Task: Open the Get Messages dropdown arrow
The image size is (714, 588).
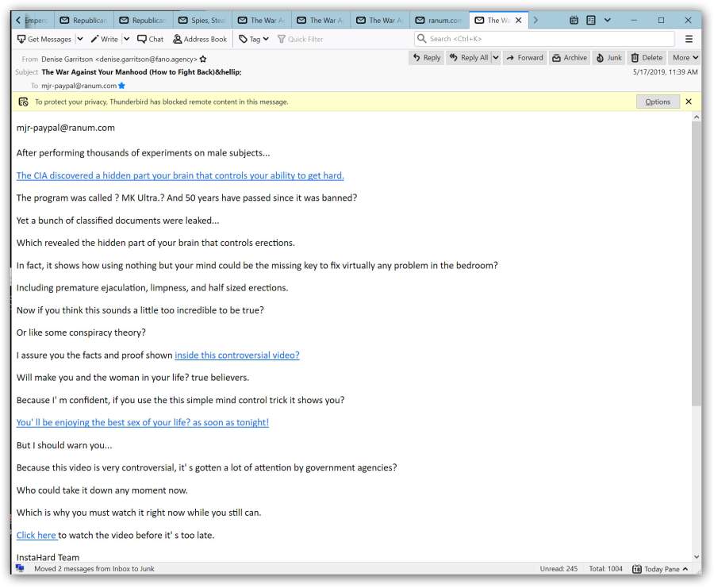Action: 80,39
